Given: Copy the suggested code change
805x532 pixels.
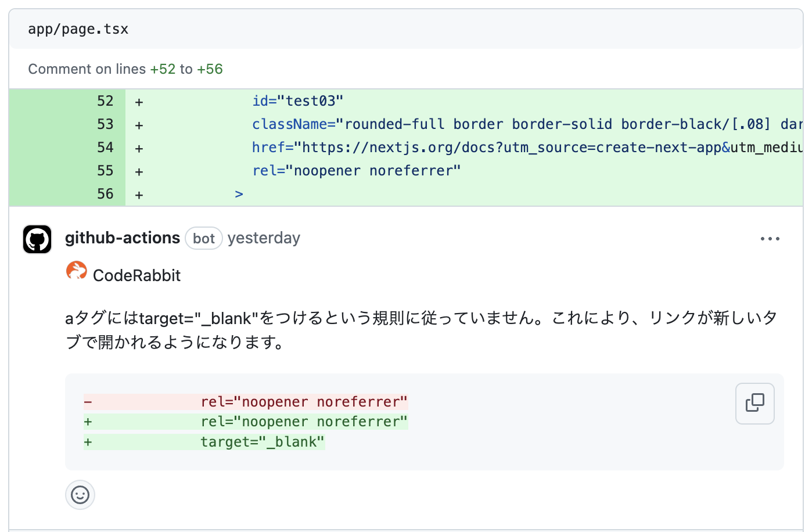Looking at the screenshot, I should coord(754,403).
